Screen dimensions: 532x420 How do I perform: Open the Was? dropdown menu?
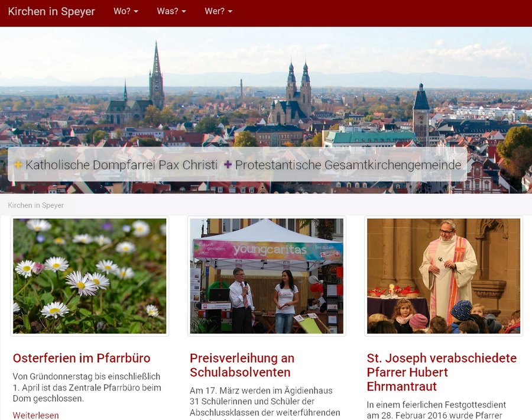(171, 11)
